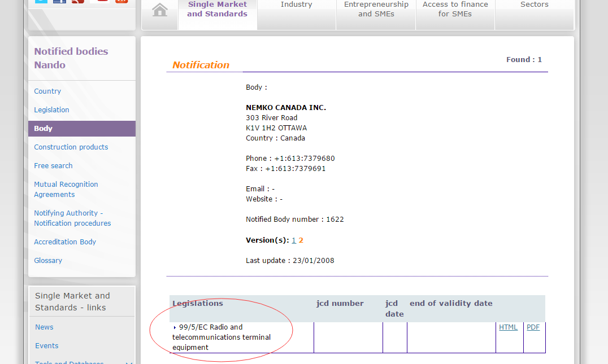608x364 pixels.
Task: Open the Glossary link
Action: point(48,261)
